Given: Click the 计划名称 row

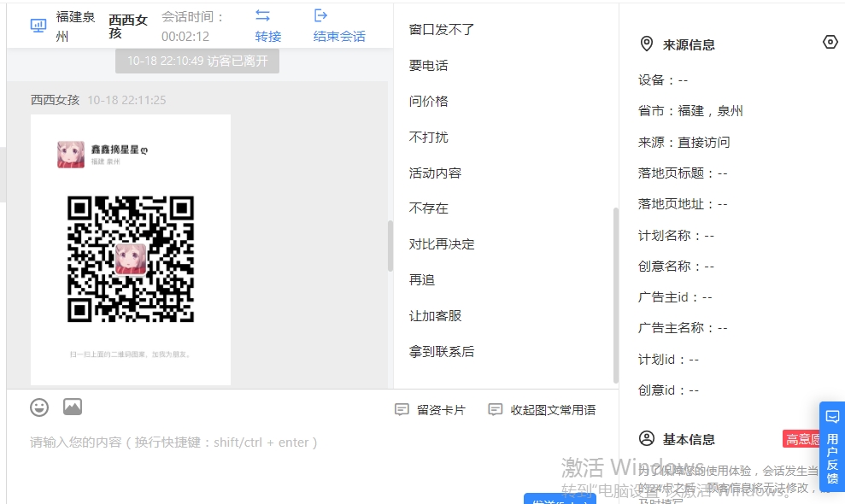Looking at the screenshot, I should [x=677, y=236].
